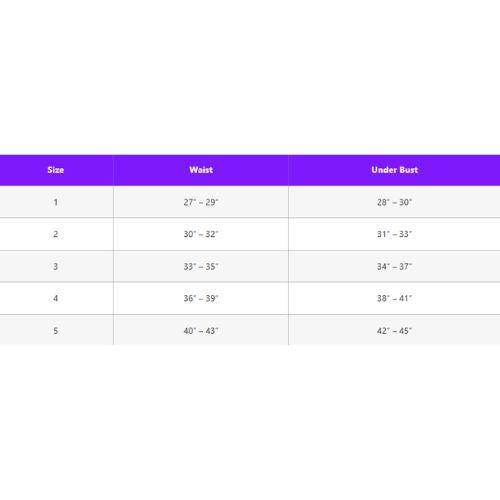Click under bust value 34" – 37"
The width and height of the screenshot is (500, 500).
pyautogui.click(x=394, y=266)
